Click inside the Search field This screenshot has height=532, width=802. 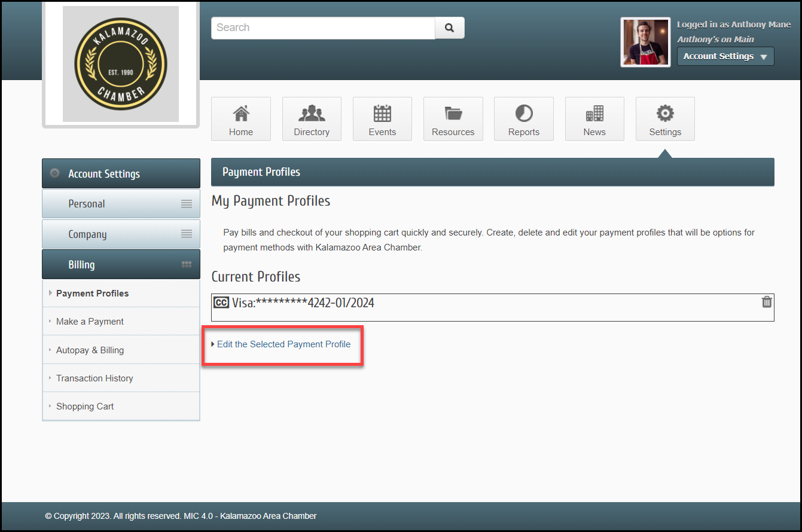[x=323, y=27]
